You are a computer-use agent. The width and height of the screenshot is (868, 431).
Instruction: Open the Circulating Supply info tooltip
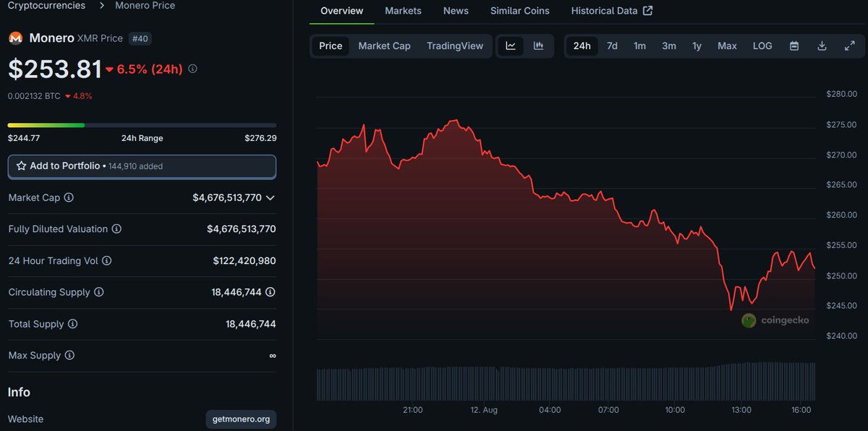pyautogui.click(x=97, y=292)
